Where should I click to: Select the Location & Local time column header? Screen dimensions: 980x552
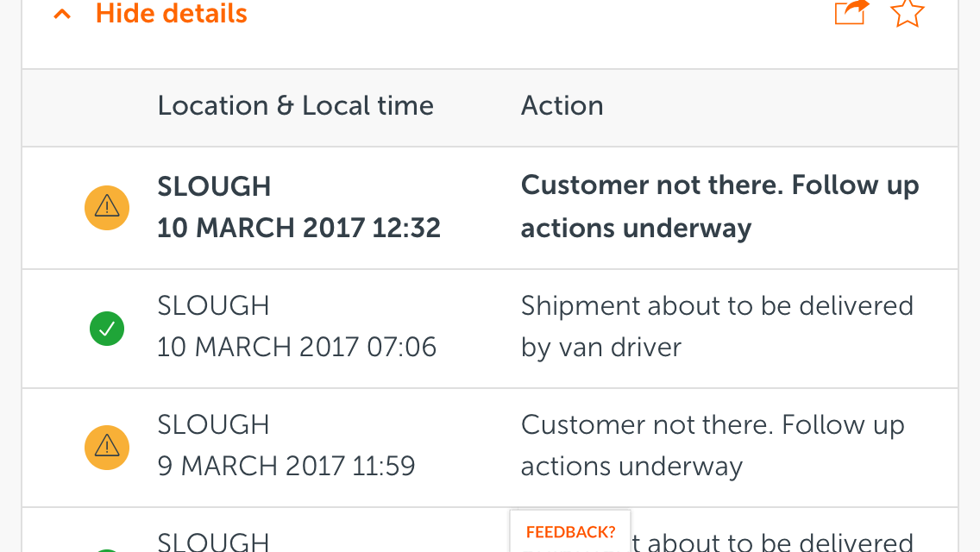pos(295,105)
